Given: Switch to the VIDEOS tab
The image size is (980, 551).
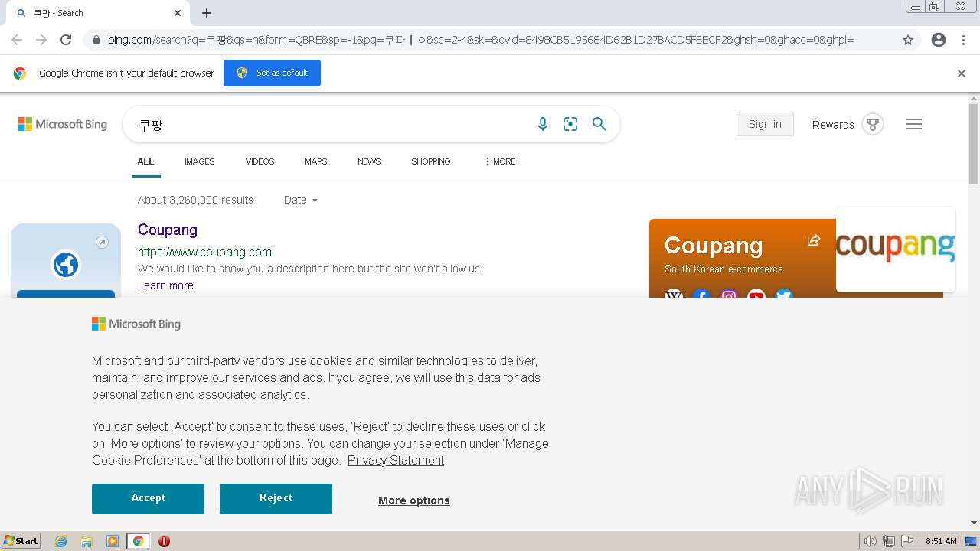Looking at the screenshot, I should click(260, 161).
